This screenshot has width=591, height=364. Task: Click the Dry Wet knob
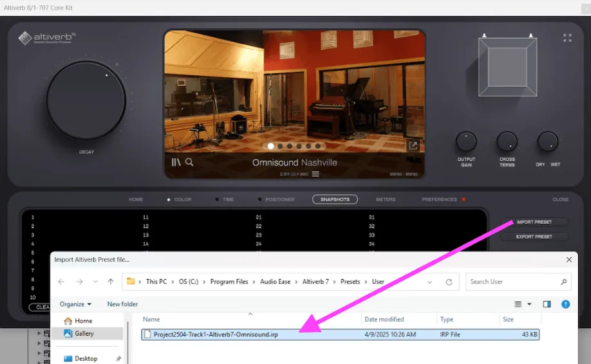click(548, 142)
